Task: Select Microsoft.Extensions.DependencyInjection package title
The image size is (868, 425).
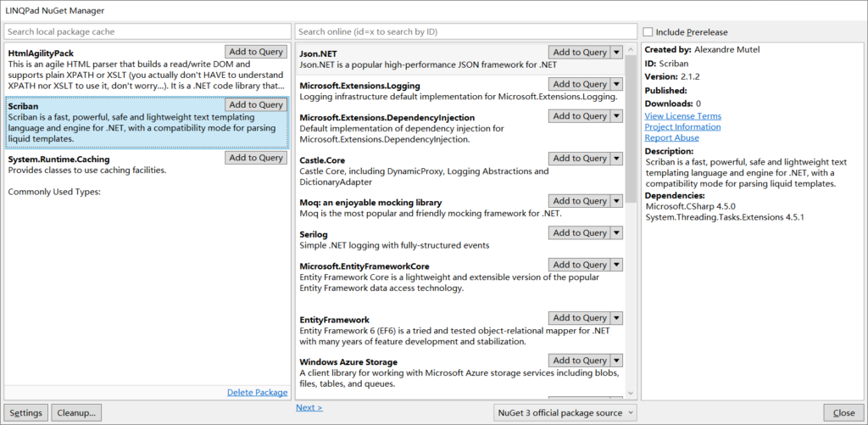Action: point(387,117)
